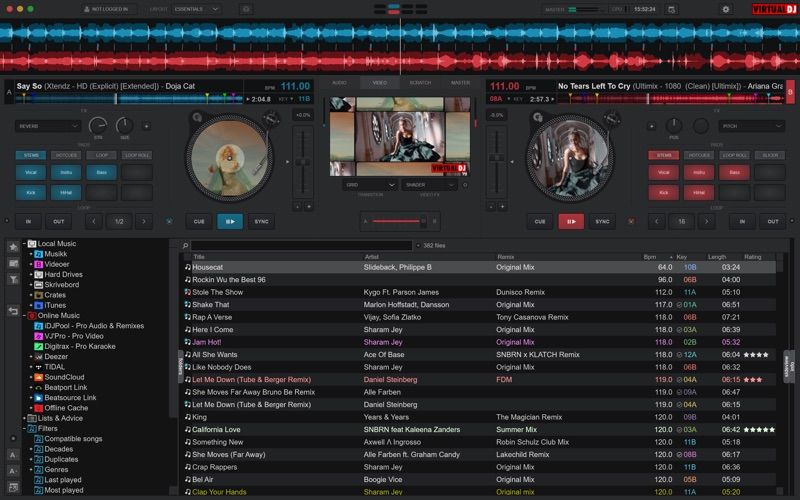
Task: Collapse the Local Music tree node
Action: [x=24, y=244]
